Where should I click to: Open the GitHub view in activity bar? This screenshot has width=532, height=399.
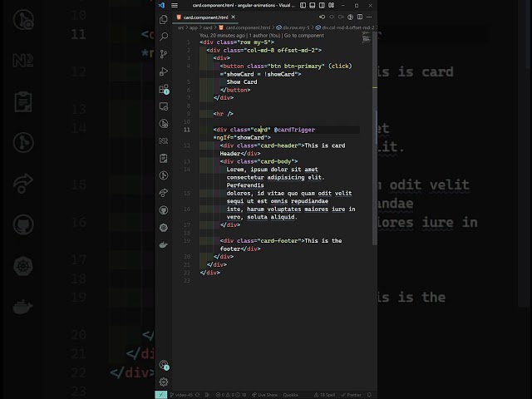(164, 210)
